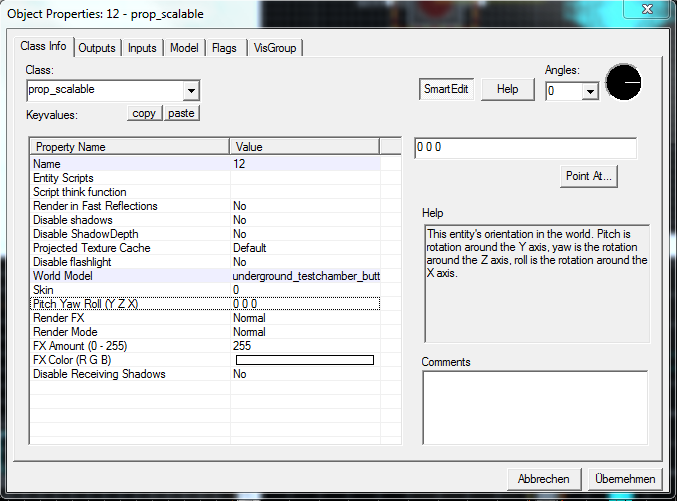
Task: Toggle the SmartEdit button
Action: [x=445, y=89]
